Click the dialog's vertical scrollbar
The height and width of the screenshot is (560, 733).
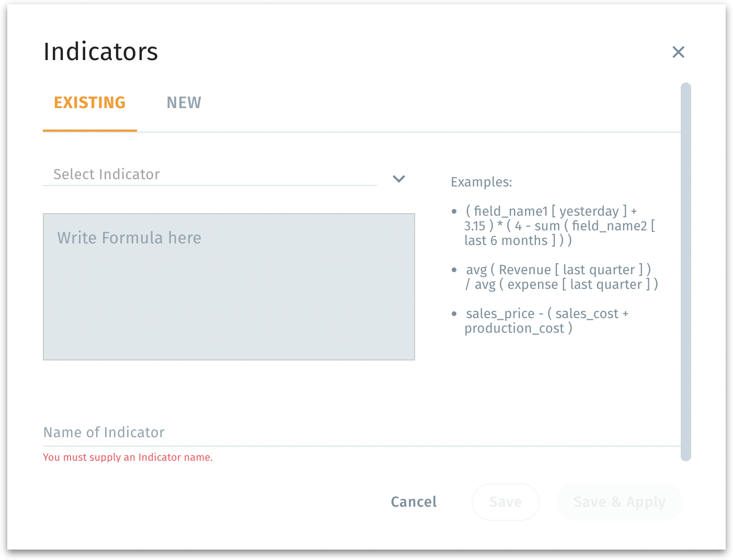[686, 272]
